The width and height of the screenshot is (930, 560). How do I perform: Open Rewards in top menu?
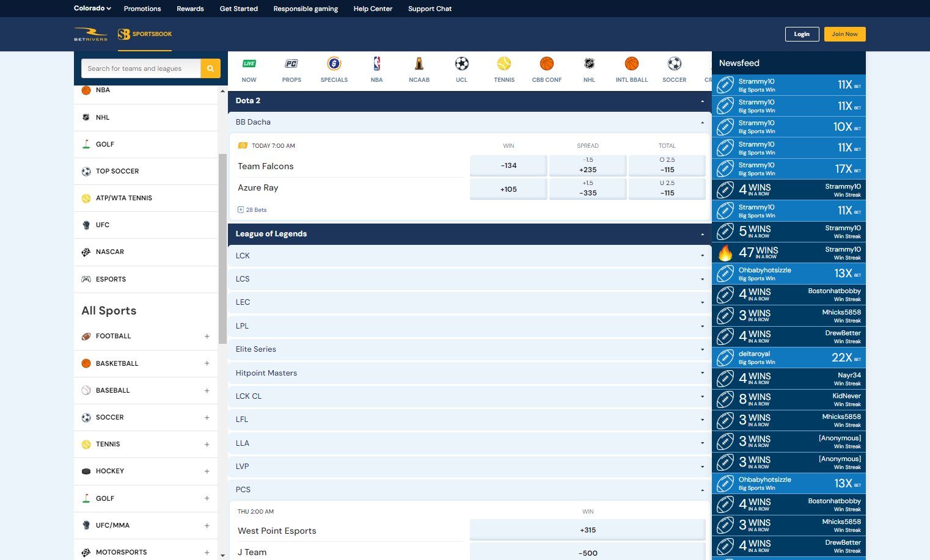pos(190,9)
